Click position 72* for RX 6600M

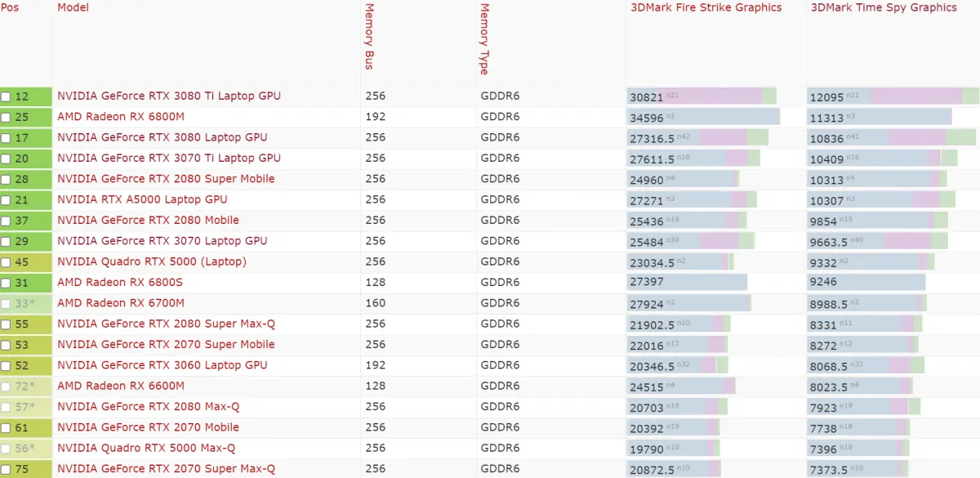pyautogui.click(x=25, y=386)
